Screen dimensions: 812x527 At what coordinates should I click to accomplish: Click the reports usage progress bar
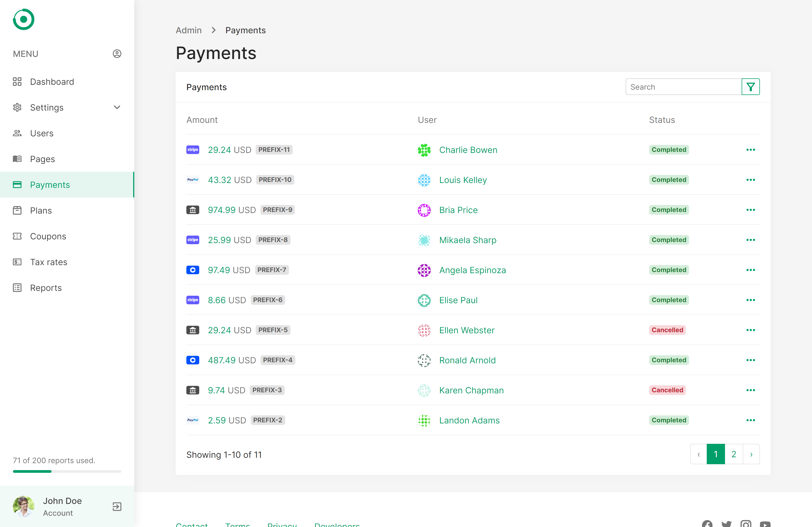coord(67,471)
